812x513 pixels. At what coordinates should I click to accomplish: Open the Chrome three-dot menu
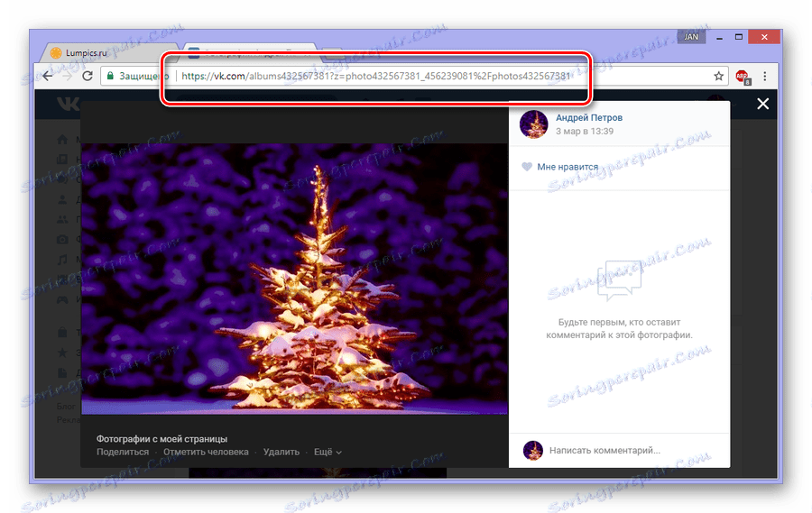765,76
